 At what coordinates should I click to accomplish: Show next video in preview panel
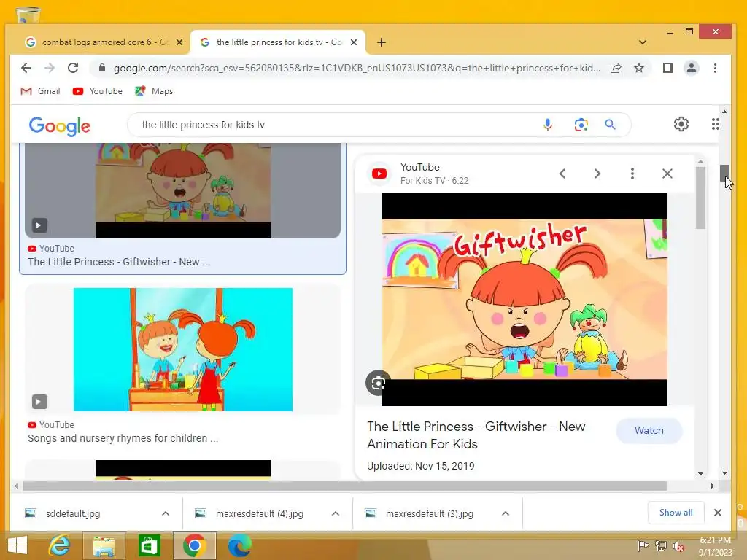coord(597,174)
